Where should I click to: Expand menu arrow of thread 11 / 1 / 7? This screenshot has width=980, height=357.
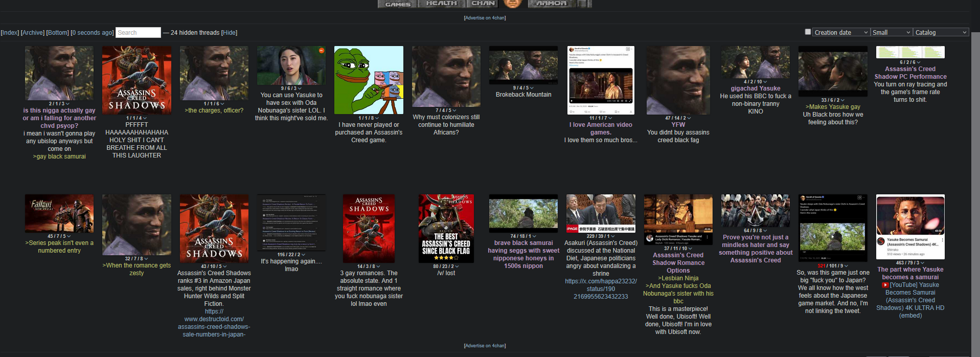(609, 118)
